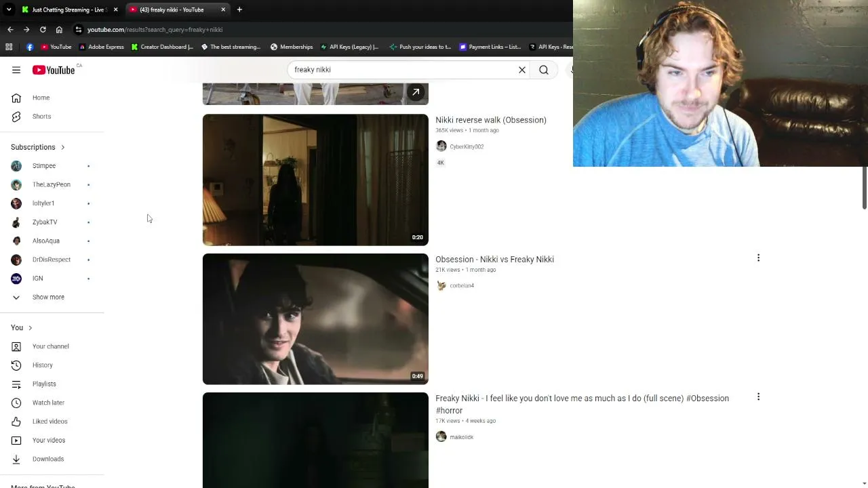868x488 pixels.
Task: Open 'Nikki reverse walk (Obsession)' video title
Action: 491,120
